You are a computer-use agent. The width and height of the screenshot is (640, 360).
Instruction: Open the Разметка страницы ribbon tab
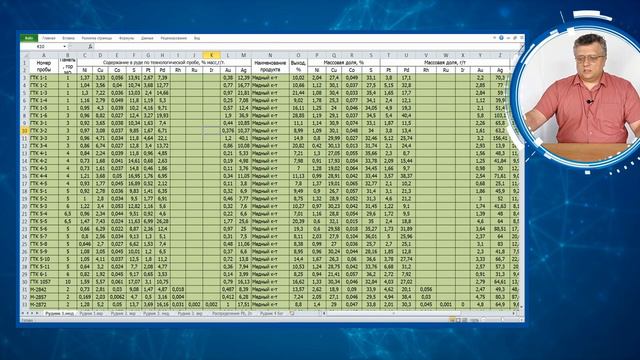97,38
